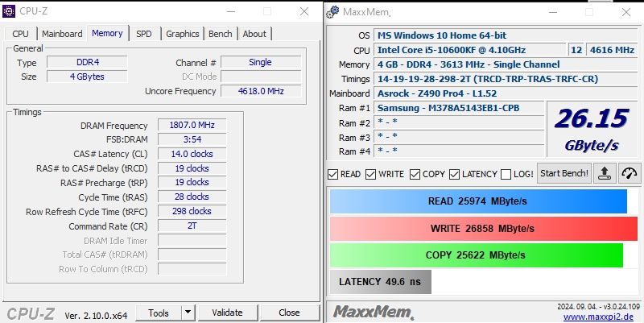Click the Tools button in CPU-Z

pyautogui.click(x=159, y=313)
